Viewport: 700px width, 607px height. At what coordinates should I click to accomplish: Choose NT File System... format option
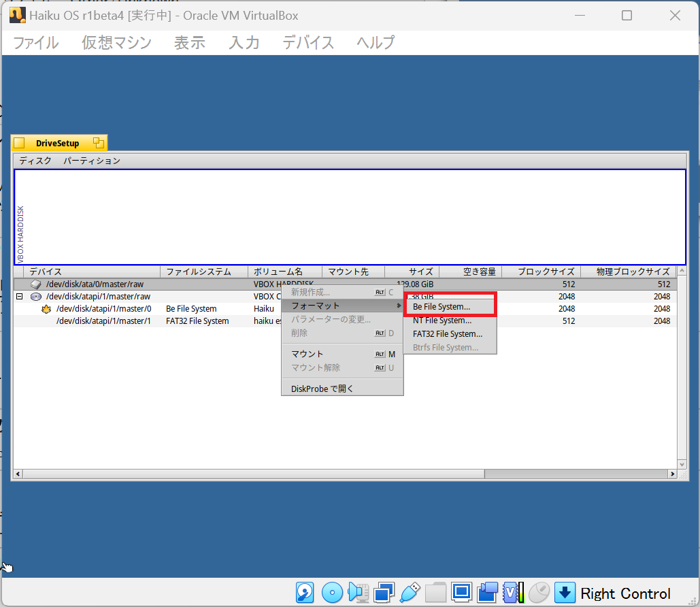(x=450, y=321)
